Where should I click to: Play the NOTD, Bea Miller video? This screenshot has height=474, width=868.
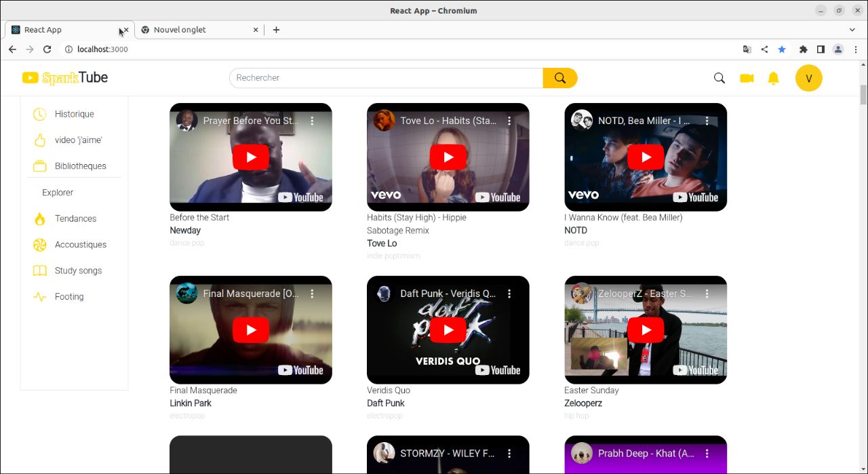point(646,157)
